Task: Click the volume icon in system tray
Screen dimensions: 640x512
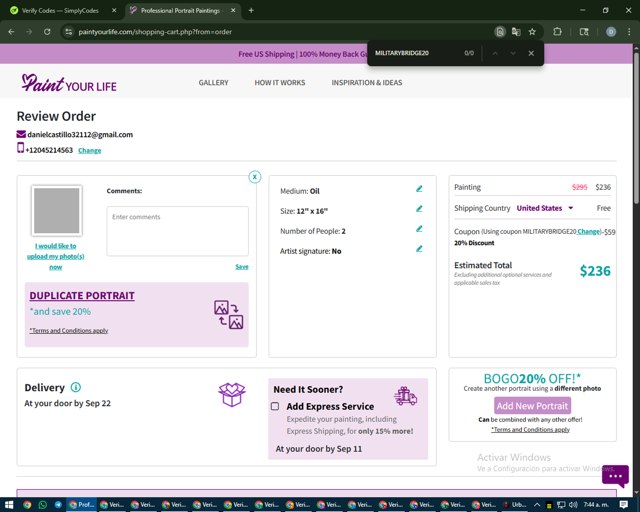Action: tap(573, 505)
